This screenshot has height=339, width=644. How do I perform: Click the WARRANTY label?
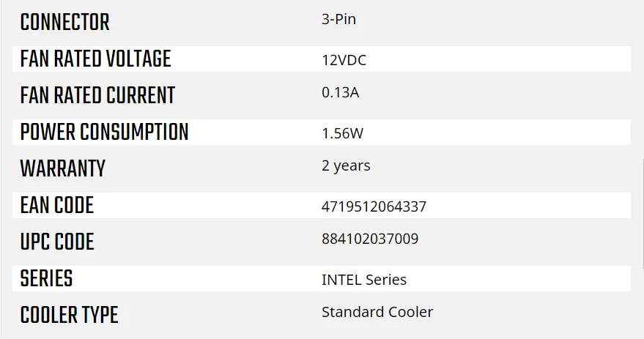(x=62, y=169)
